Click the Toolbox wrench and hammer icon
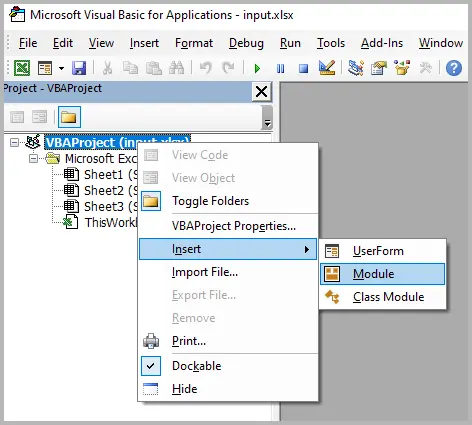 click(x=426, y=68)
